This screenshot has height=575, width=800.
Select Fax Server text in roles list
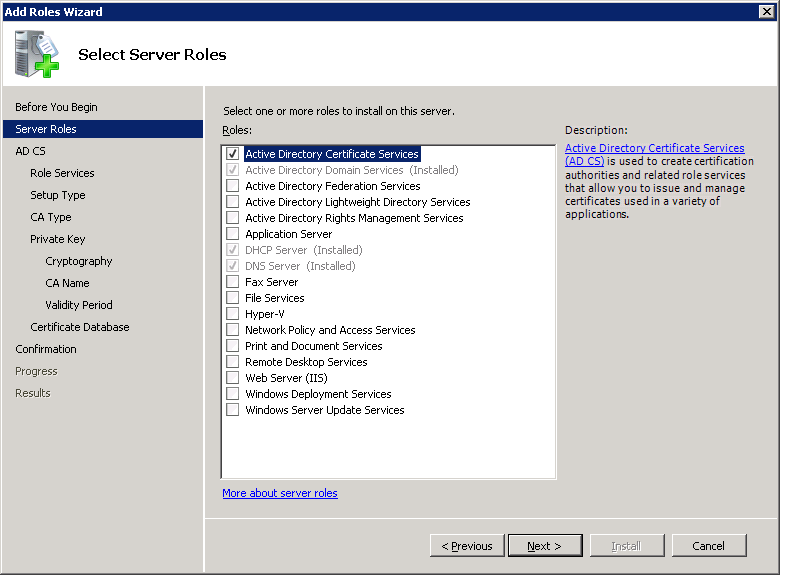(x=272, y=282)
